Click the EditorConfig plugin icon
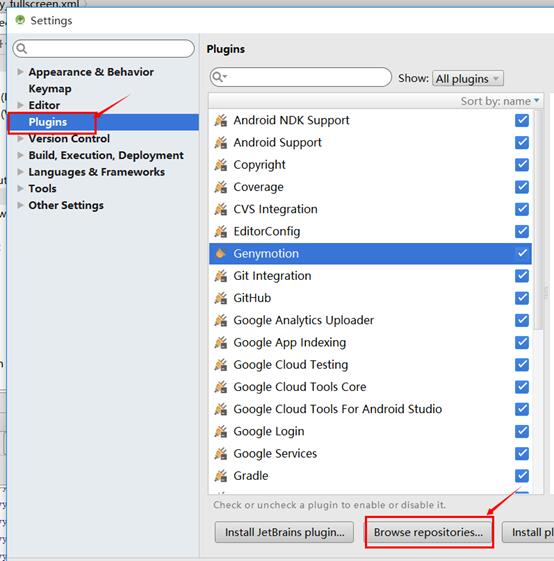Image resolution: width=554 pixels, height=561 pixels. pyautogui.click(x=221, y=231)
